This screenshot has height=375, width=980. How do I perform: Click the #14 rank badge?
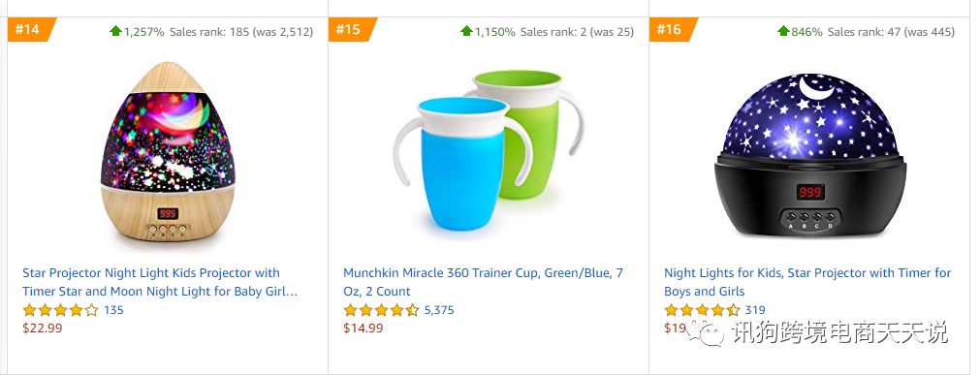click(31, 29)
